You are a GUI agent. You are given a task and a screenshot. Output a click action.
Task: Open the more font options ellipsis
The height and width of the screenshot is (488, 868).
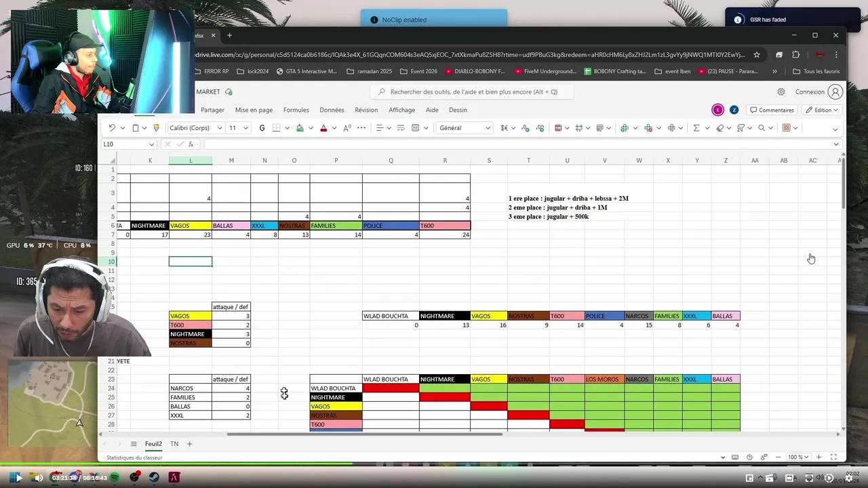pos(361,128)
